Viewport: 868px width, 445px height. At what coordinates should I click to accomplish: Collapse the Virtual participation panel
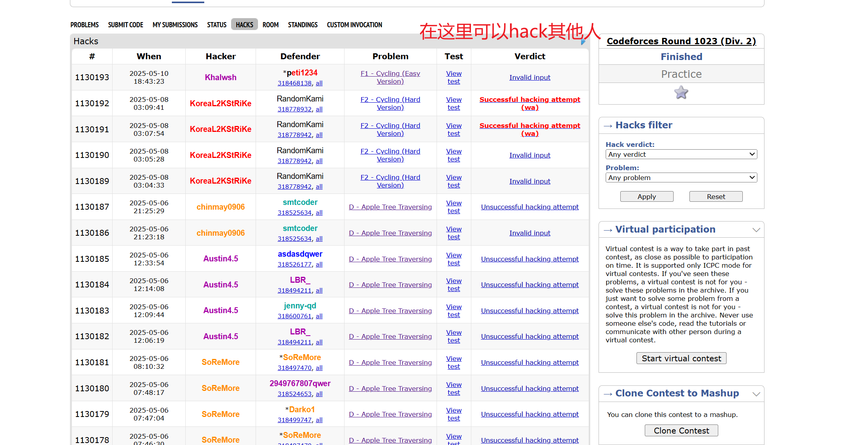756,229
